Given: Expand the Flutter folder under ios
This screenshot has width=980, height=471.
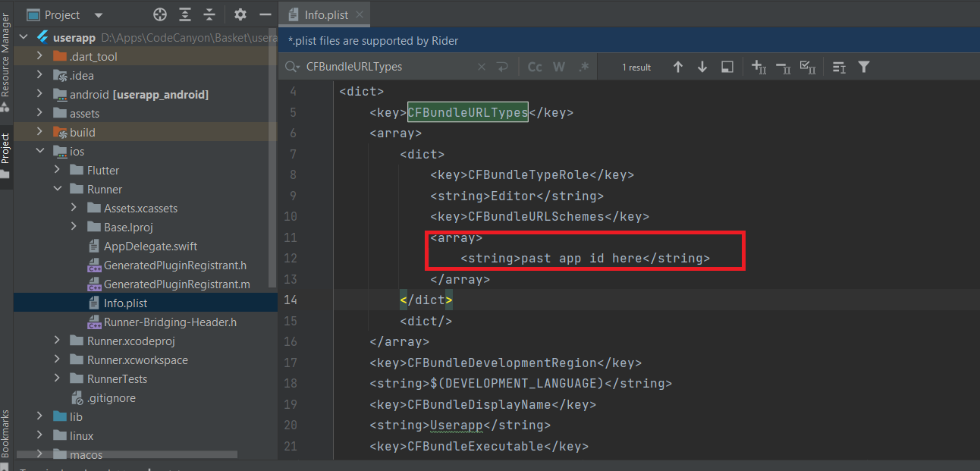Looking at the screenshot, I should 57,171.
